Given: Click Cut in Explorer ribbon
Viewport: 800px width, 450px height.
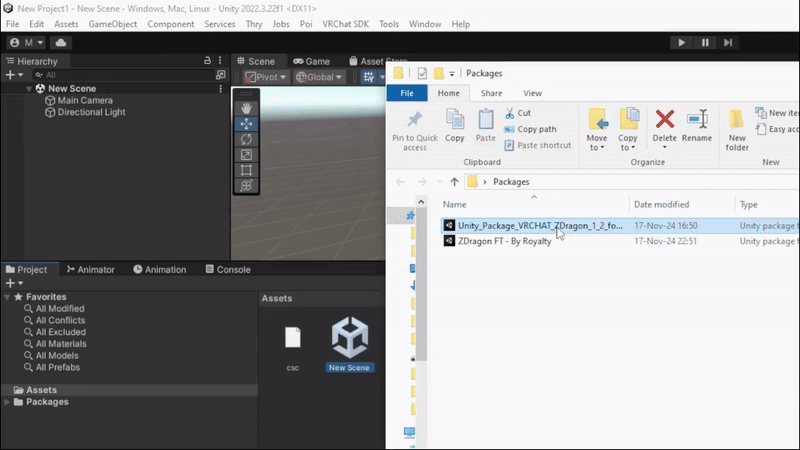Looking at the screenshot, I should (x=517, y=113).
